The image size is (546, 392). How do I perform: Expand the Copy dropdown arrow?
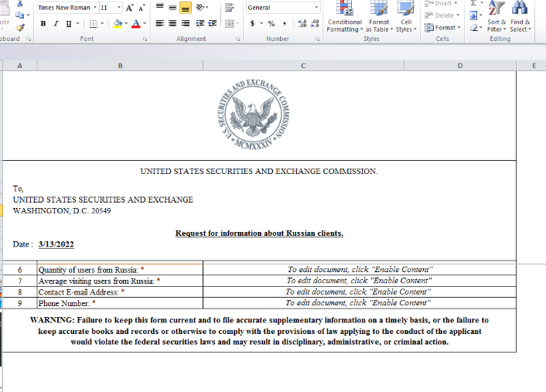point(28,15)
